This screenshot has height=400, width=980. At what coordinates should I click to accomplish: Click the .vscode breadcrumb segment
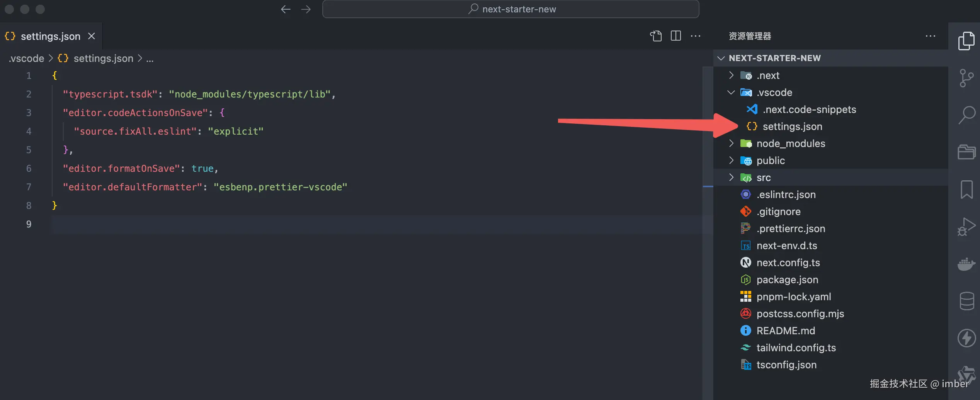tap(26, 58)
